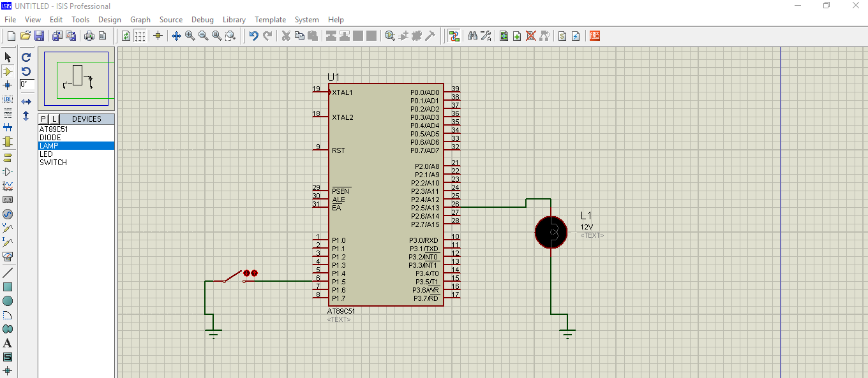The width and height of the screenshot is (868, 378).
Task: Toggle the grid display on the schematic
Action: 140,36
